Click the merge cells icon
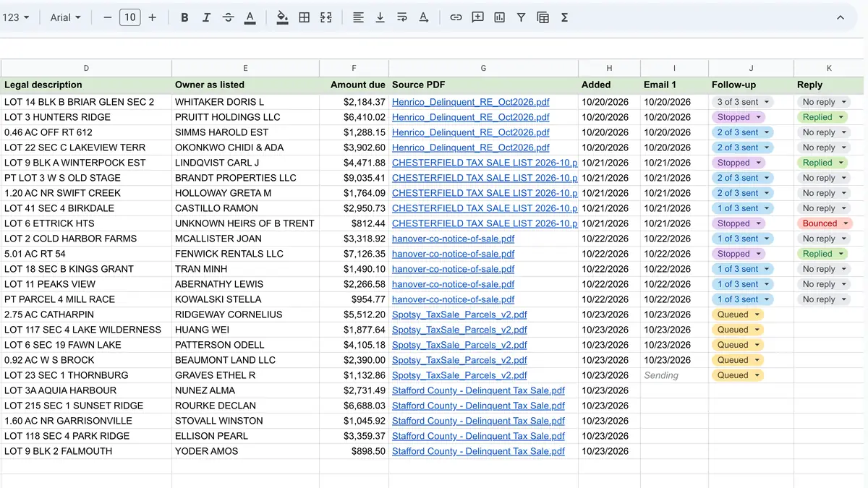 326,17
